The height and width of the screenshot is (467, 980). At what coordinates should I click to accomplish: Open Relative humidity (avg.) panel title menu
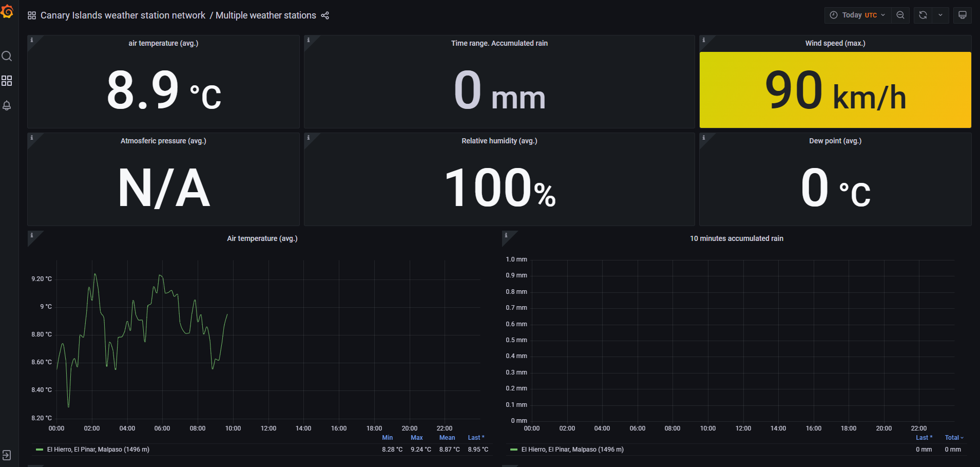pyautogui.click(x=499, y=141)
